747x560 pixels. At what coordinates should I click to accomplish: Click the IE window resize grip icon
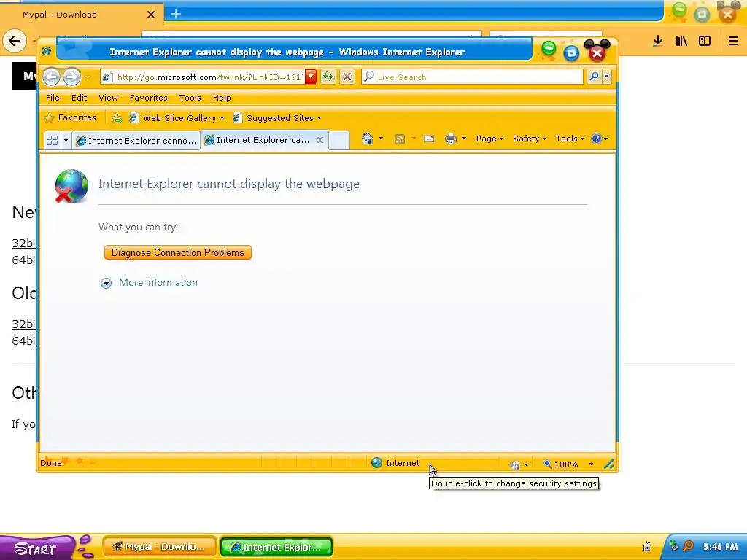point(609,464)
